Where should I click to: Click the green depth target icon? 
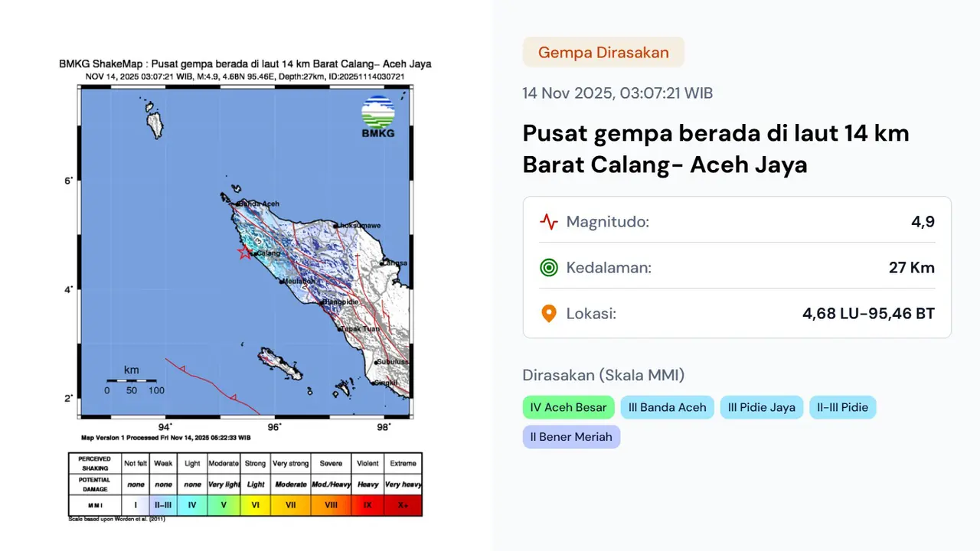pyautogui.click(x=549, y=268)
